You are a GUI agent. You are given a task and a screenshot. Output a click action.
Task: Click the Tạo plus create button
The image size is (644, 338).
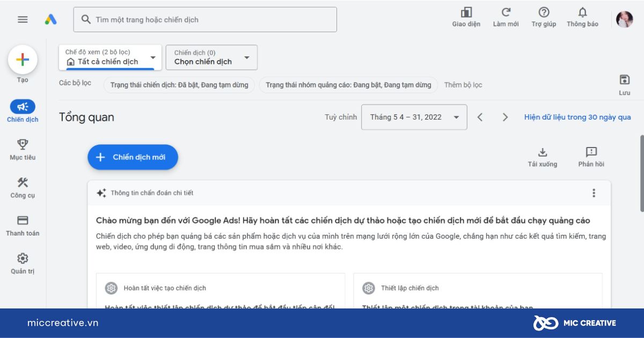23,60
